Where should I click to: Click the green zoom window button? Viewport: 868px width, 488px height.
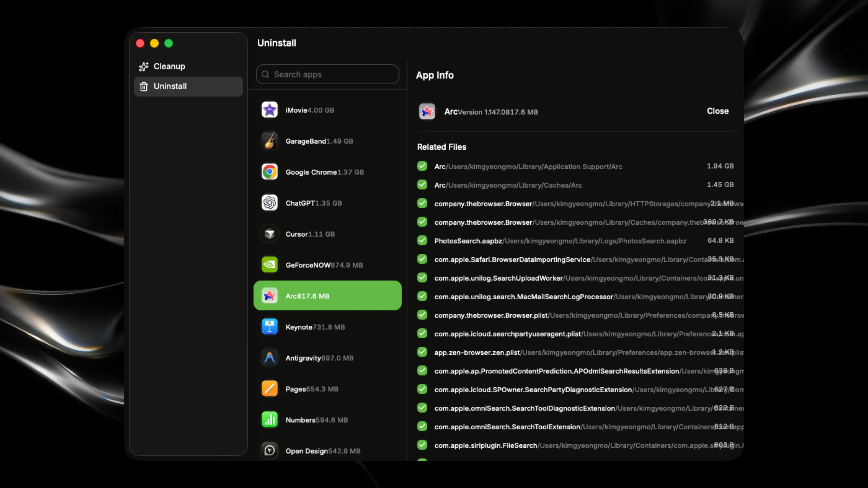click(168, 43)
